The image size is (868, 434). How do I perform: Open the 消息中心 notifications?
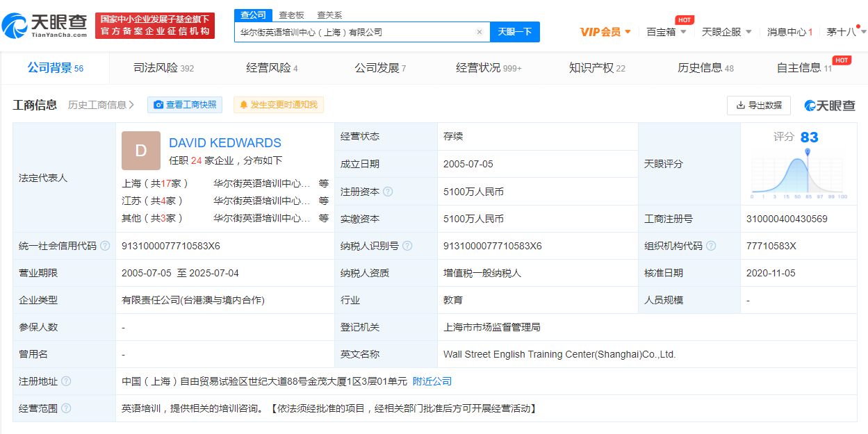coord(789,32)
